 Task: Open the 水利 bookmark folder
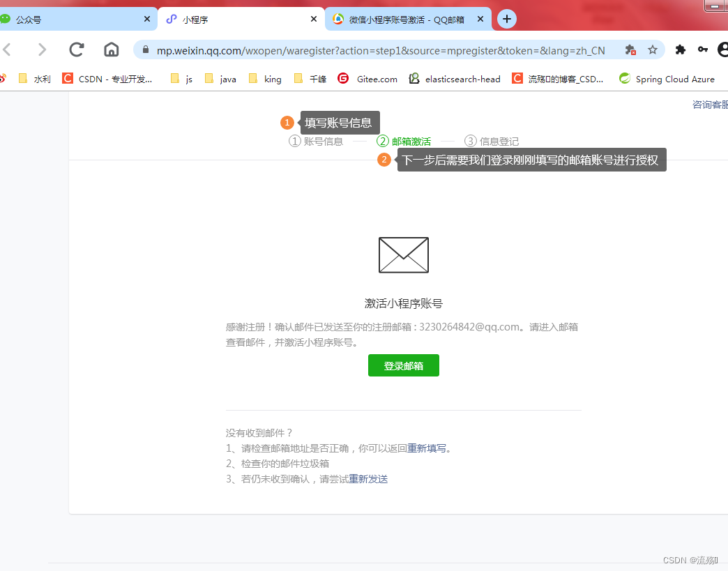click(x=34, y=79)
